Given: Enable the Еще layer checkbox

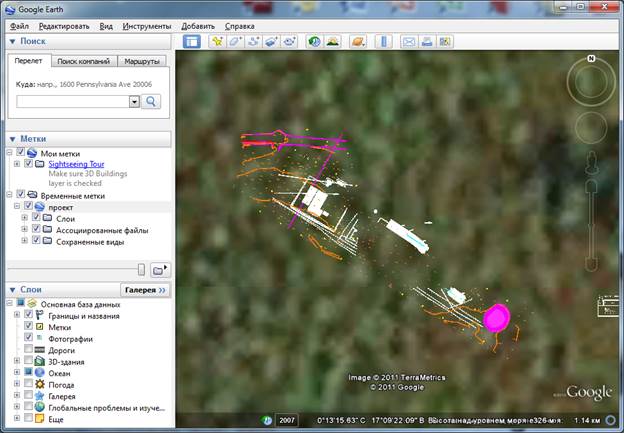Looking at the screenshot, I should [x=28, y=418].
